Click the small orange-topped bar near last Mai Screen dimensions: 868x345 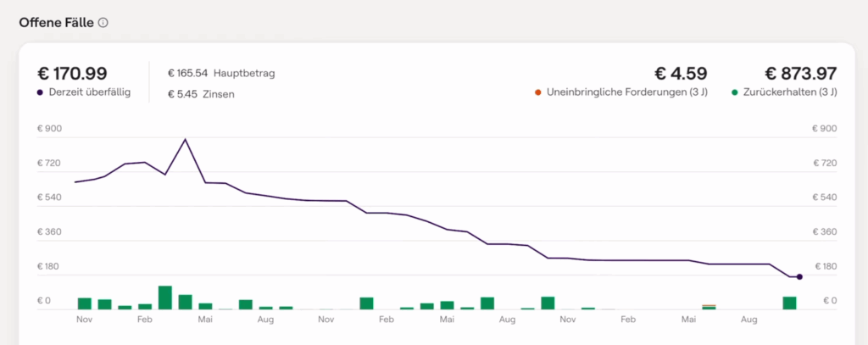coord(709,306)
